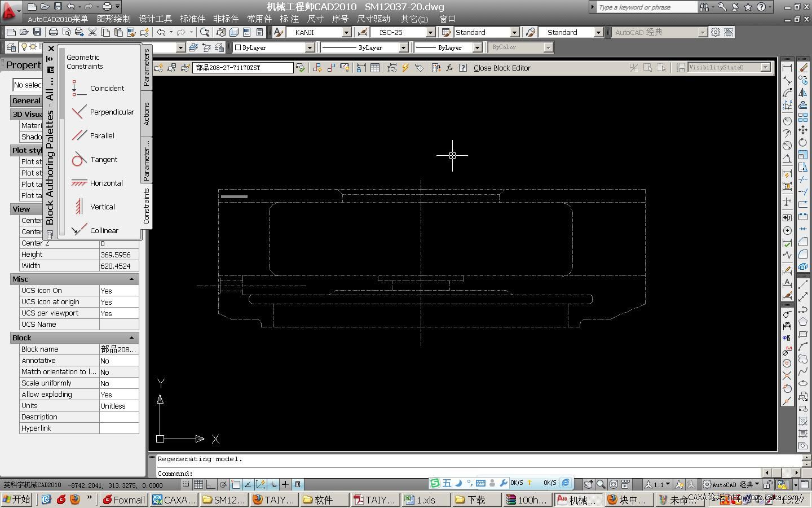This screenshot has height=508, width=812.
Task: Open the Parameters Manager fx icon
Action: [x=449, y=68]
